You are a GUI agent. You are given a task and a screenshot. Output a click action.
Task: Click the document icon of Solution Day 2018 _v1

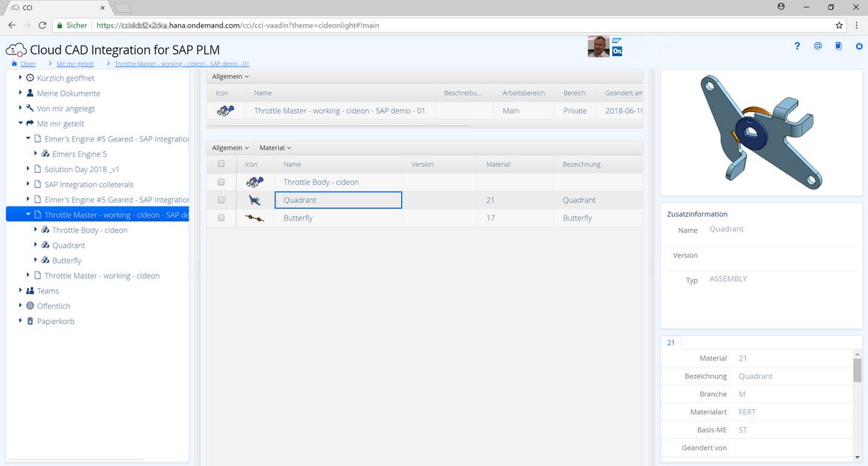click(37, 169)
